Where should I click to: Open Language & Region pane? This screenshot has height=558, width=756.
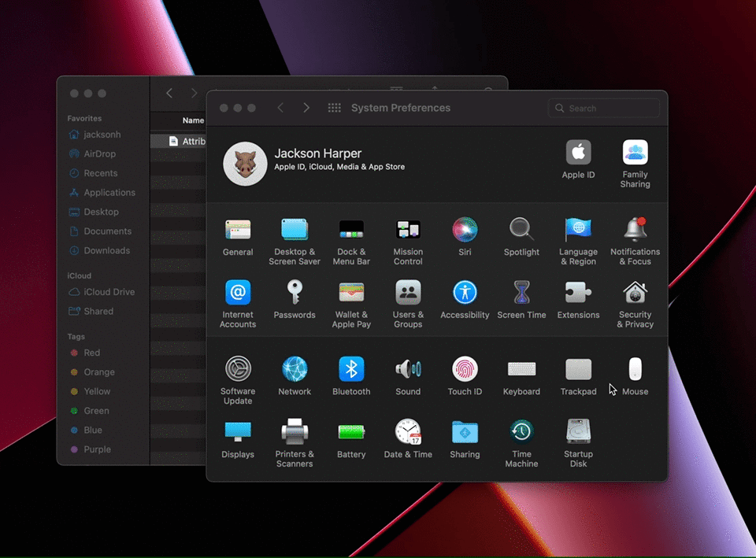tap(578, 242)
